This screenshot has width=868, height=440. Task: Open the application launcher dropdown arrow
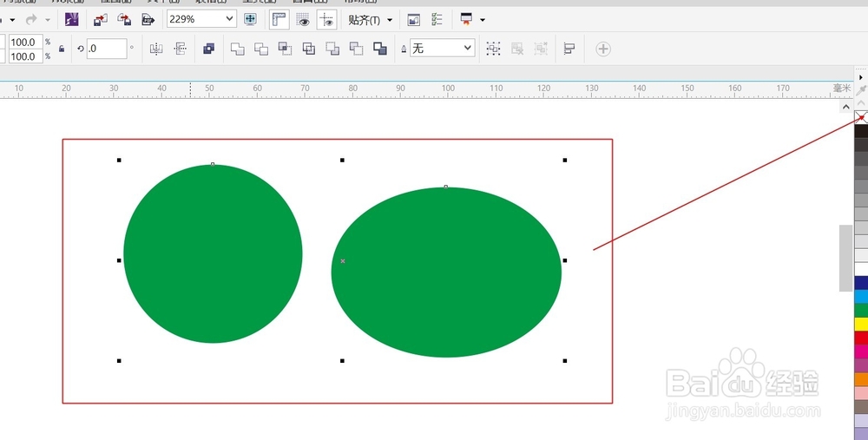(483, 20)
